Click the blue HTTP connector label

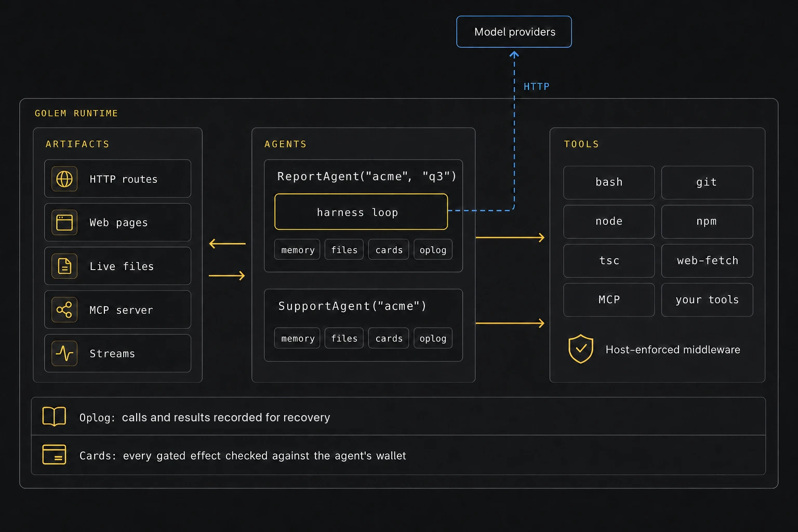coord(536,86)
